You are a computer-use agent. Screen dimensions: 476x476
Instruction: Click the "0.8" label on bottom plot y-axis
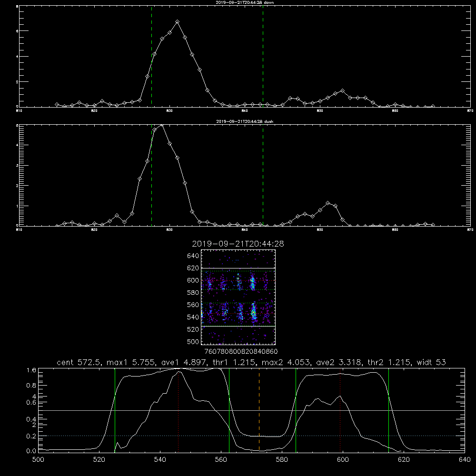(31, 385)
